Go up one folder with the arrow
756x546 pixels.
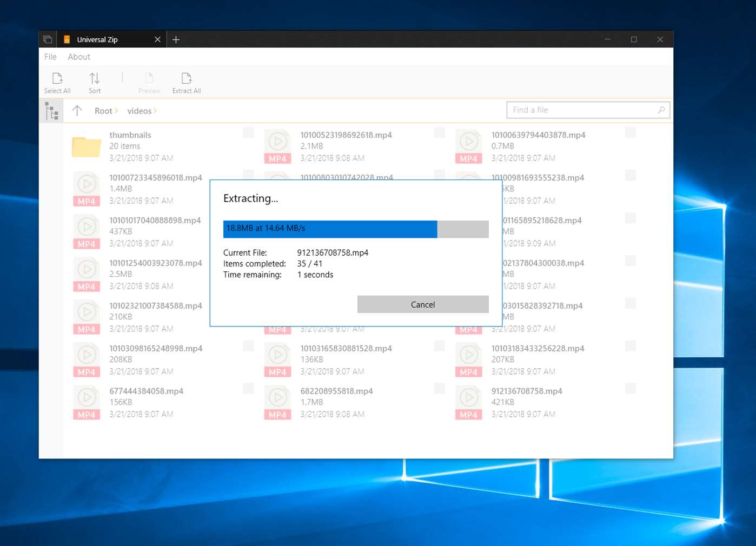point(77,111)
